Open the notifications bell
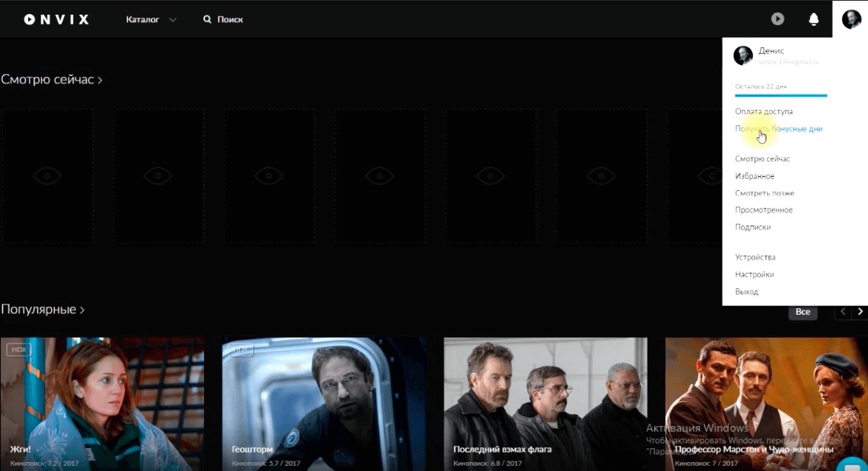Image resolution: width=868 pixels, height=471 pixels. pos(813,19)
